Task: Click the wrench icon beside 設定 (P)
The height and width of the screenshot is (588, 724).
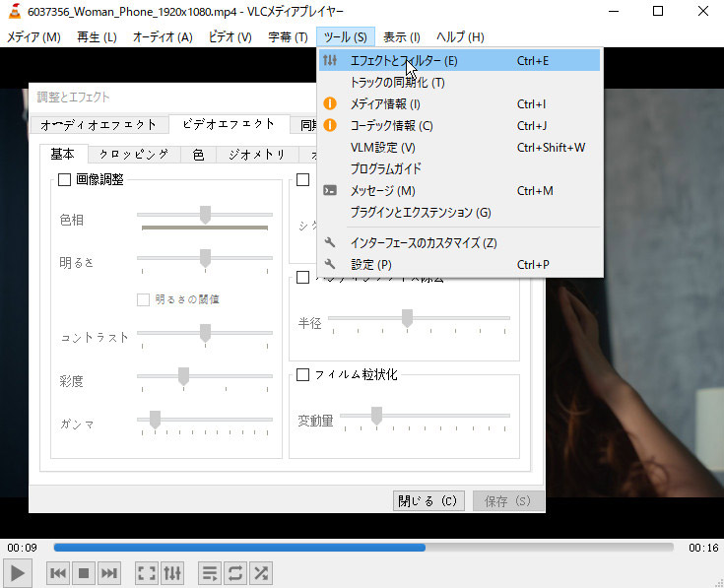Action: tap(330, 264)
